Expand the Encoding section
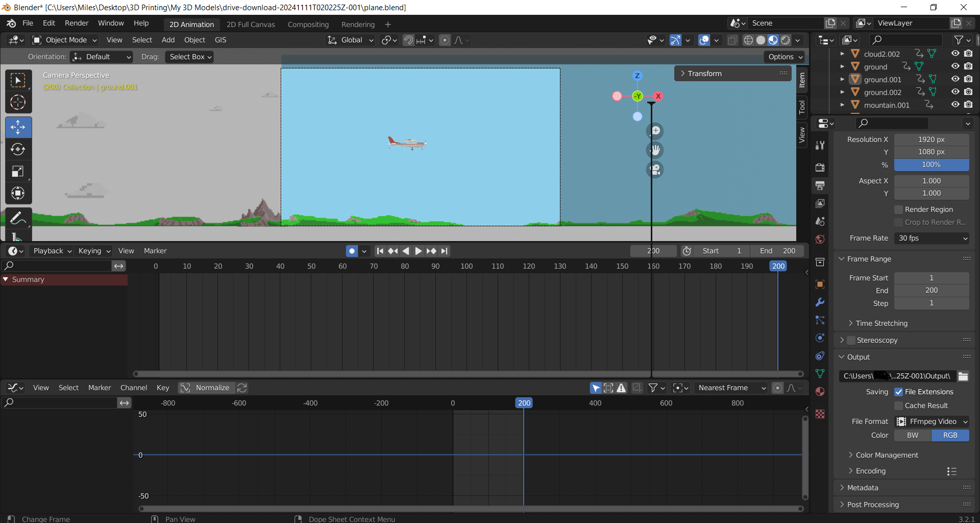This screenshot has width=980, height=523. [x=871, y=471]
